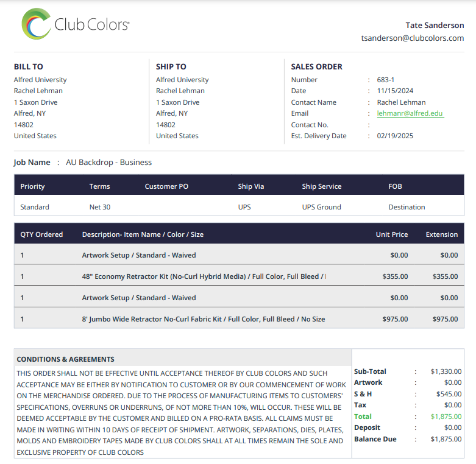Viewport: 476px width, 464px height.
Task: Select the Destination FOB value
Action: pos(407,207)
